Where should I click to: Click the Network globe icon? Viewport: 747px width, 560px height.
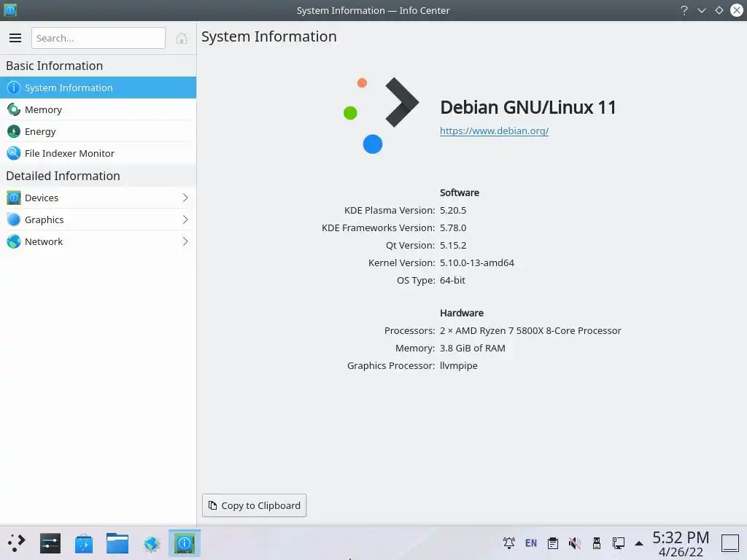point(14,241)
